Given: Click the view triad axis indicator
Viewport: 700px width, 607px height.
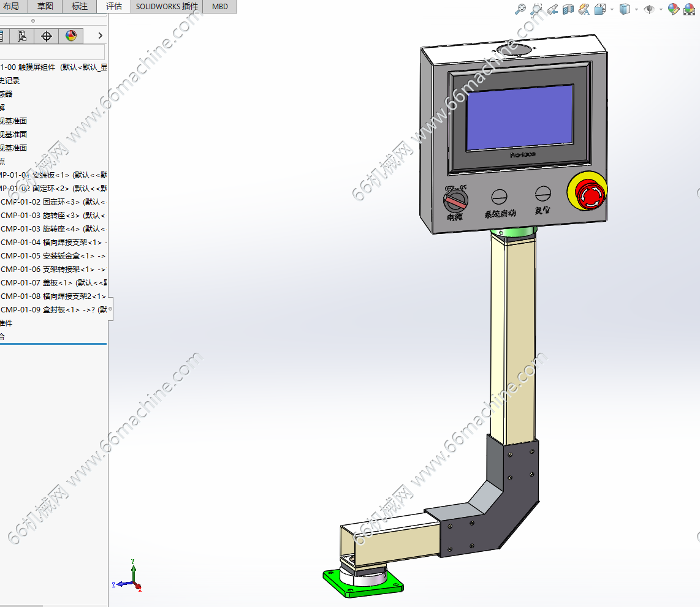Looking at the screenshot, I should [x=127, y=576].
